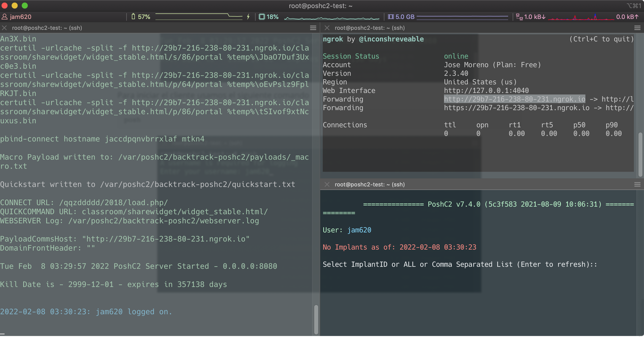Open the implant handler pane's hamburger menu
644x337 pixels.
[637, 184]
